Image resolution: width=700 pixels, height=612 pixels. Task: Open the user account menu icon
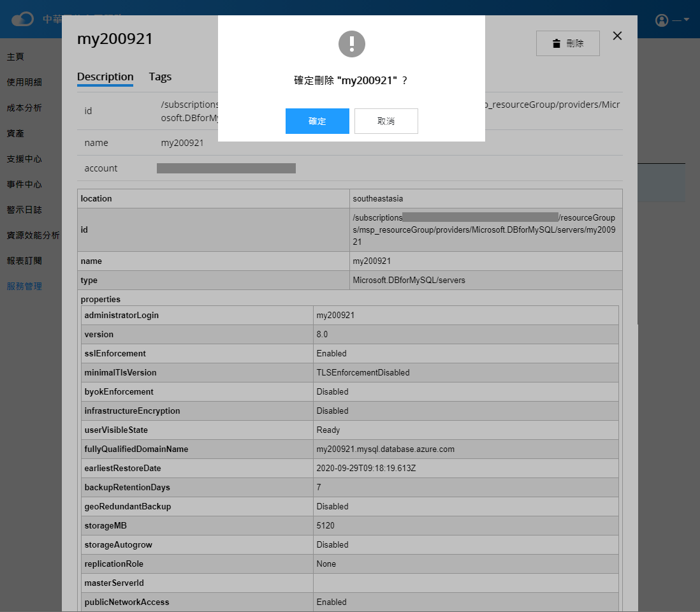[x=662, y=20]
